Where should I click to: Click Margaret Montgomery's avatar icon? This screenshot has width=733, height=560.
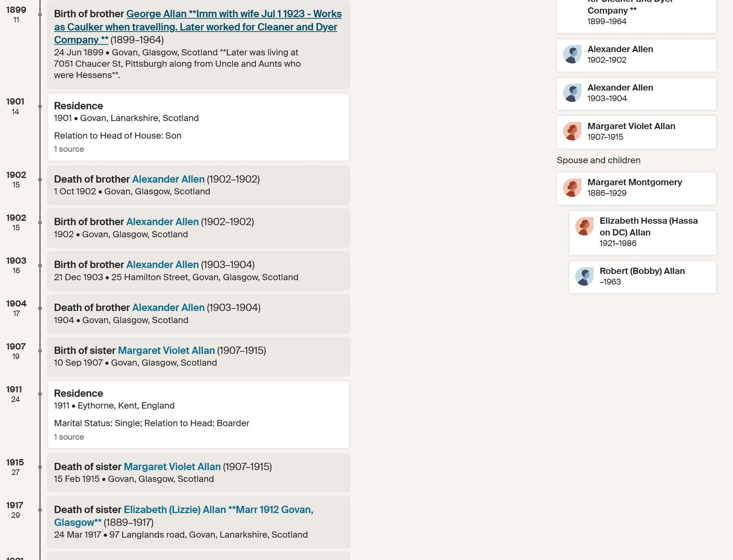pyautogui.click(x=572, y=188)
